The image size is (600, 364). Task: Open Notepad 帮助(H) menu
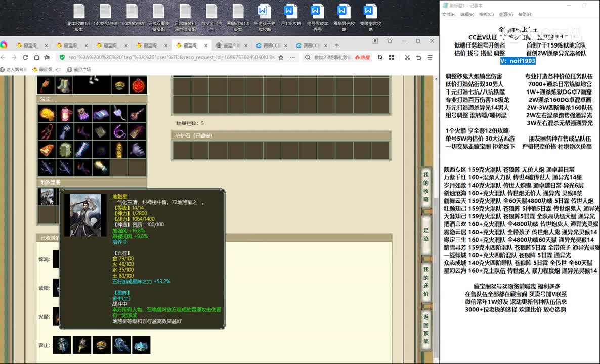coord(525,14)
